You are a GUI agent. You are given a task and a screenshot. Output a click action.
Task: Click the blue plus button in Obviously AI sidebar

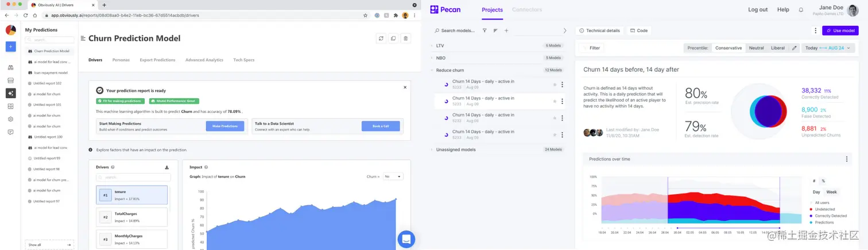10,47
